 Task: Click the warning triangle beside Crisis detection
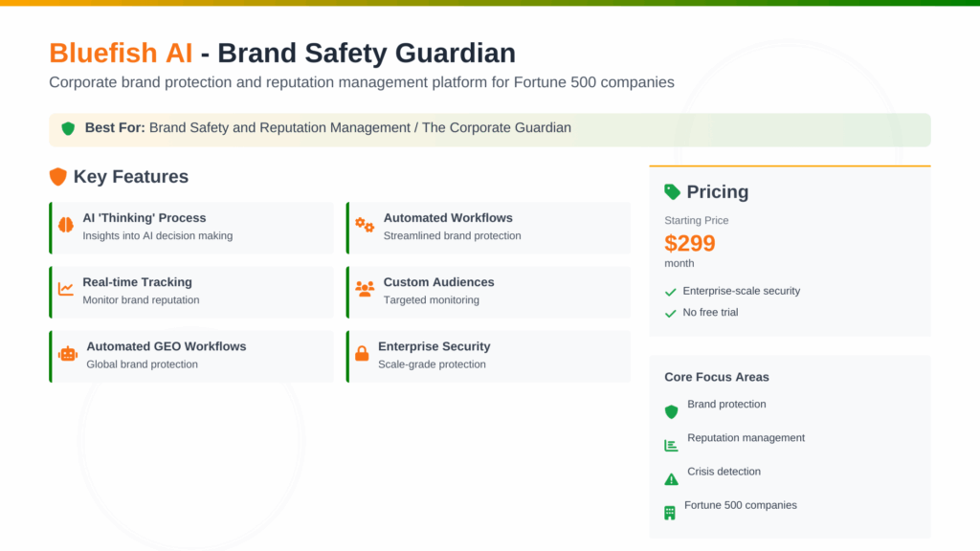point(671,478)
